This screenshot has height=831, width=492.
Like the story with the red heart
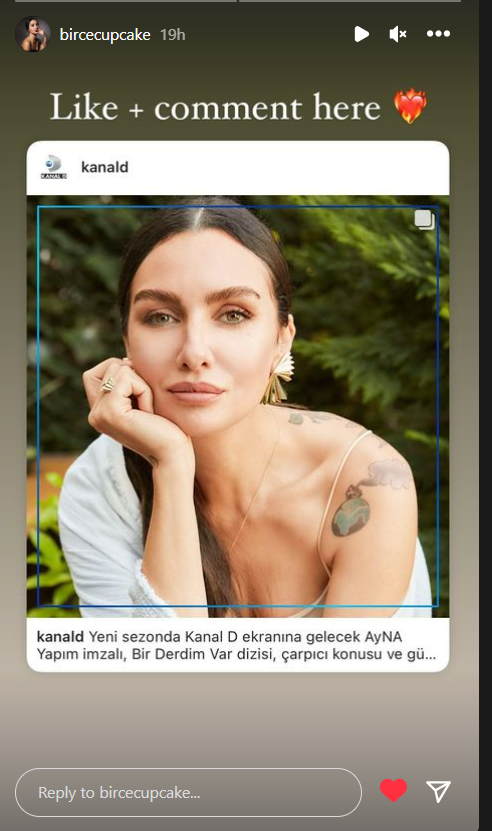click(x=393, y=791)
